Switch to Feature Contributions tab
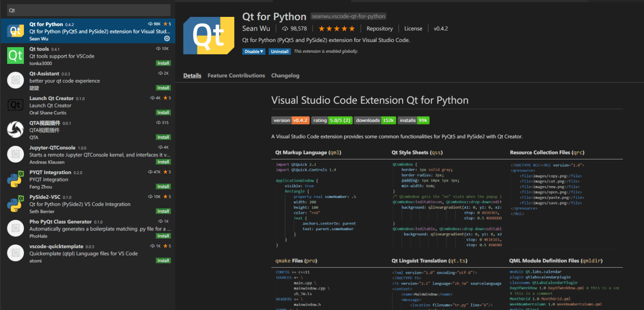 236,76
